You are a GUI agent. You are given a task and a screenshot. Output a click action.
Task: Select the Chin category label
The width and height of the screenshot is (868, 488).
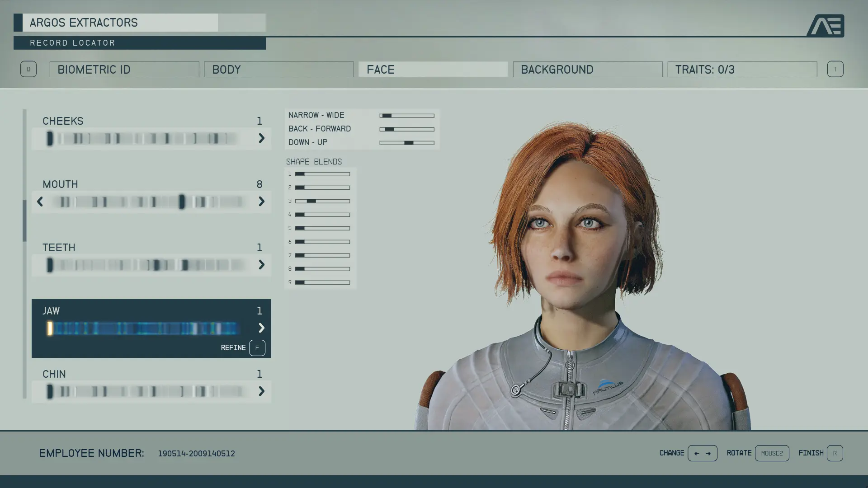[x=54, y=374]
